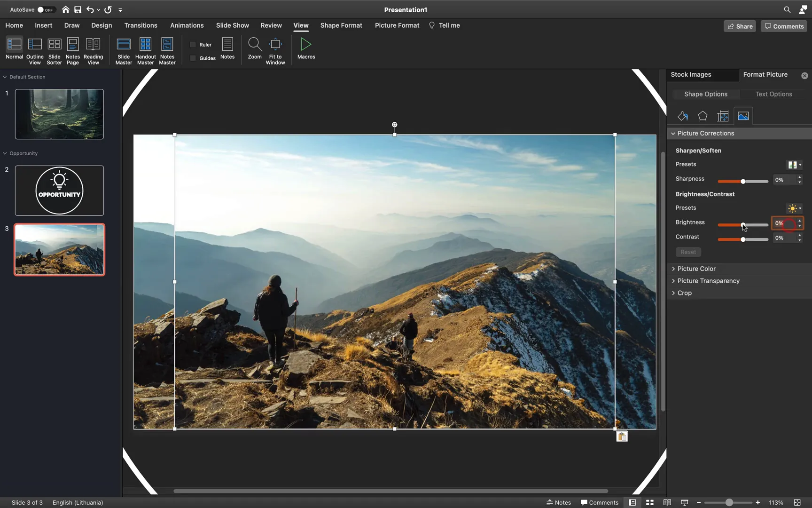This screenshot has width=812, height=508.
Task: Open Outline View
Action: [x=35, y=51]
